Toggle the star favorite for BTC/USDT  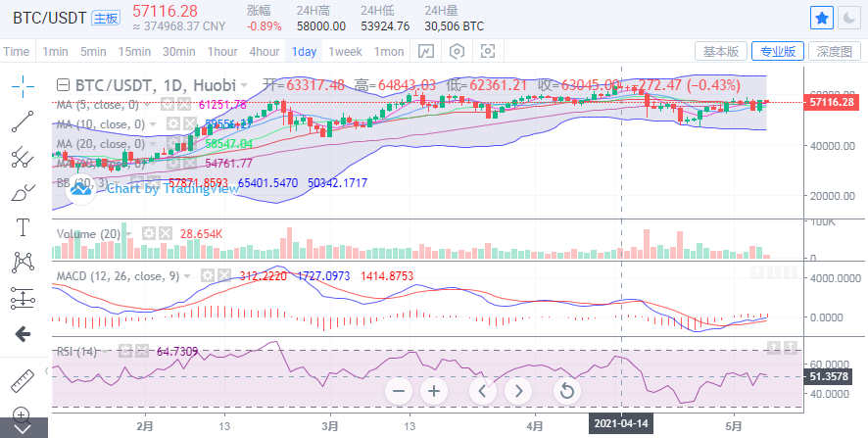coord(822,18)
